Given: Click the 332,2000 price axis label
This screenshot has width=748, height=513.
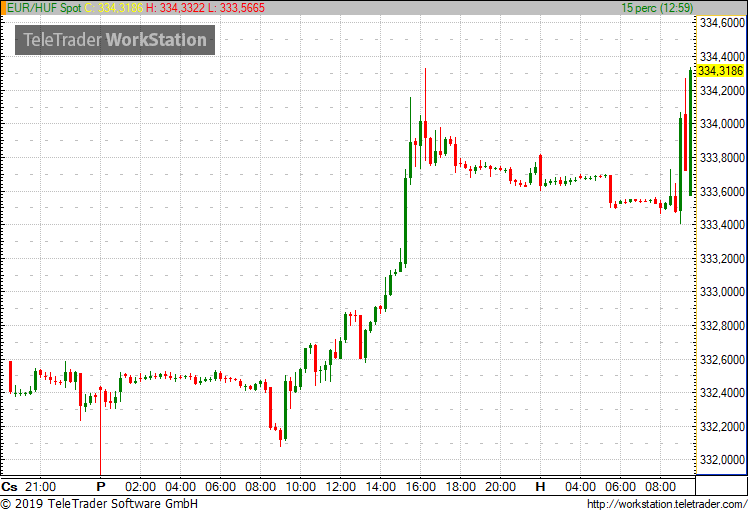Looking at the screenshot, I should click(x=722, y=426).
